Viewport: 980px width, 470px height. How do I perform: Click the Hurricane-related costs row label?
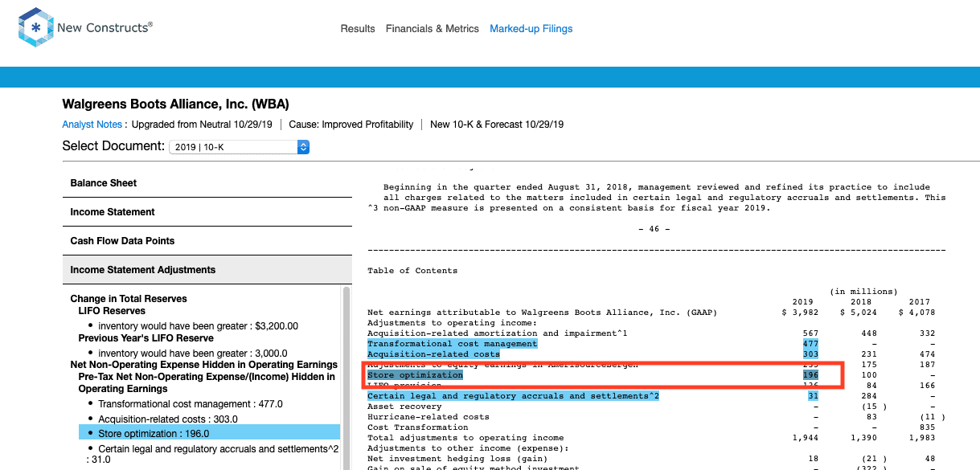[428, 417]
